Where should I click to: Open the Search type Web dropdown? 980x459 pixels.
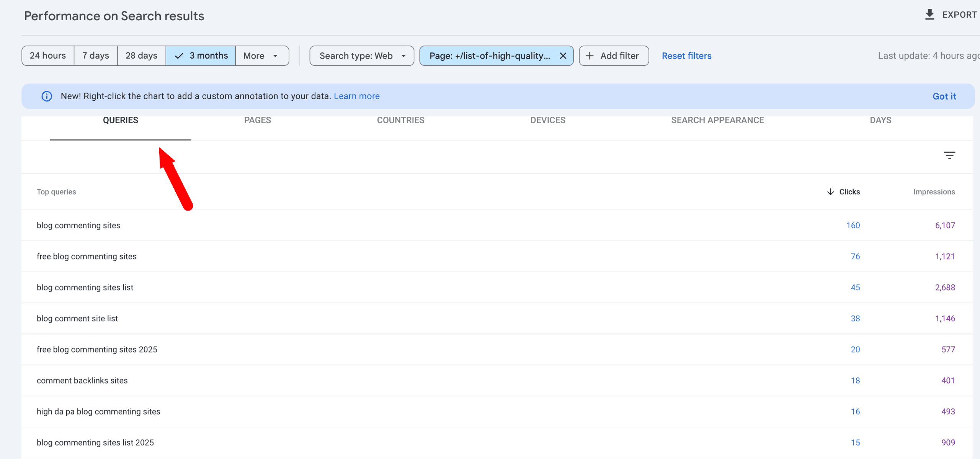pyautogui.click(x=361, y=55)
